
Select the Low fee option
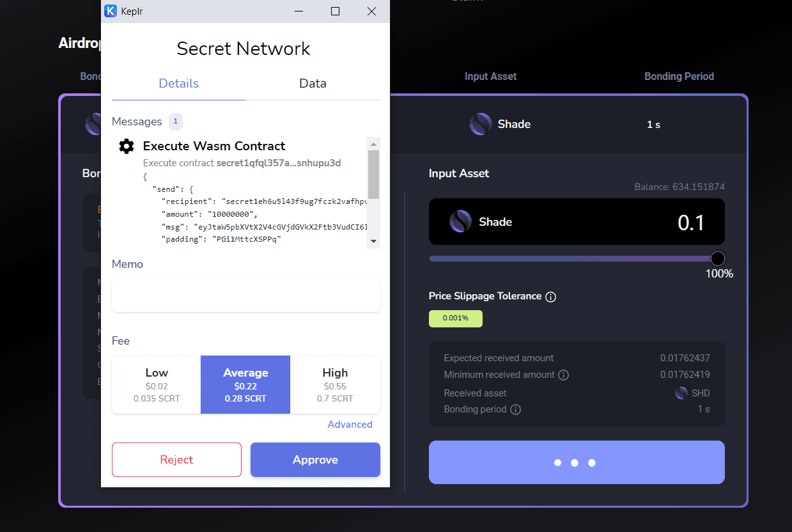pos(157,385)
